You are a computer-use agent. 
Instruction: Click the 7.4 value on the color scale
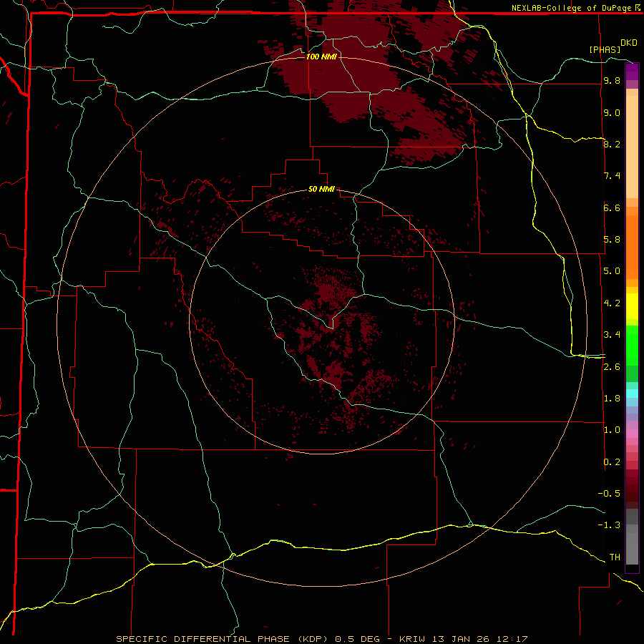point(612,176)
